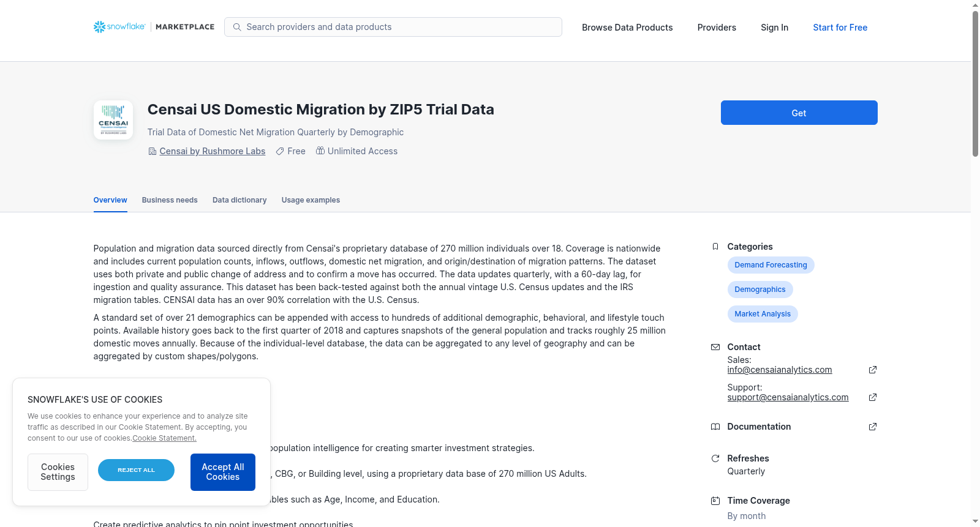Click the By month time coverage value
The image size is (980, 527).
[746, 516]
